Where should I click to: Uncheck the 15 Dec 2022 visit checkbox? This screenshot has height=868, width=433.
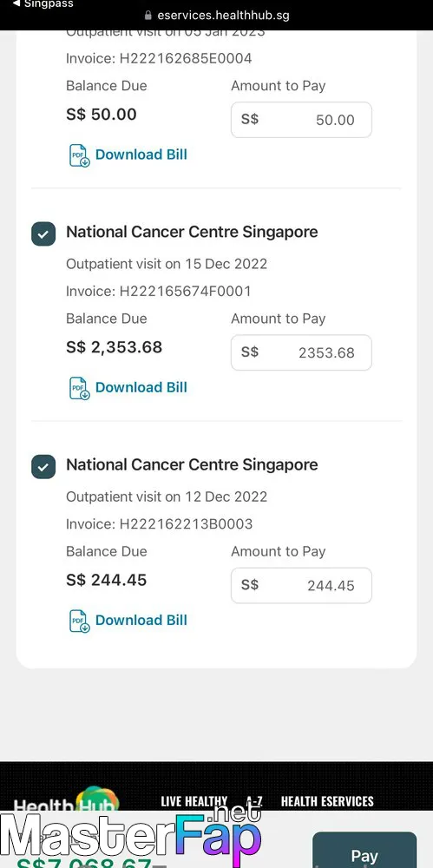43,233
